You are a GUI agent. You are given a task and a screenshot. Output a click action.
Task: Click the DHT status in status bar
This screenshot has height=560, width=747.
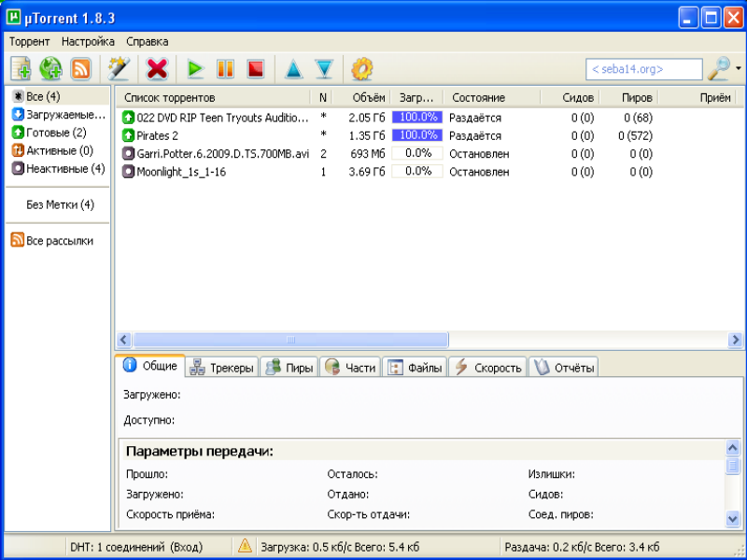(x=136, y=547)
